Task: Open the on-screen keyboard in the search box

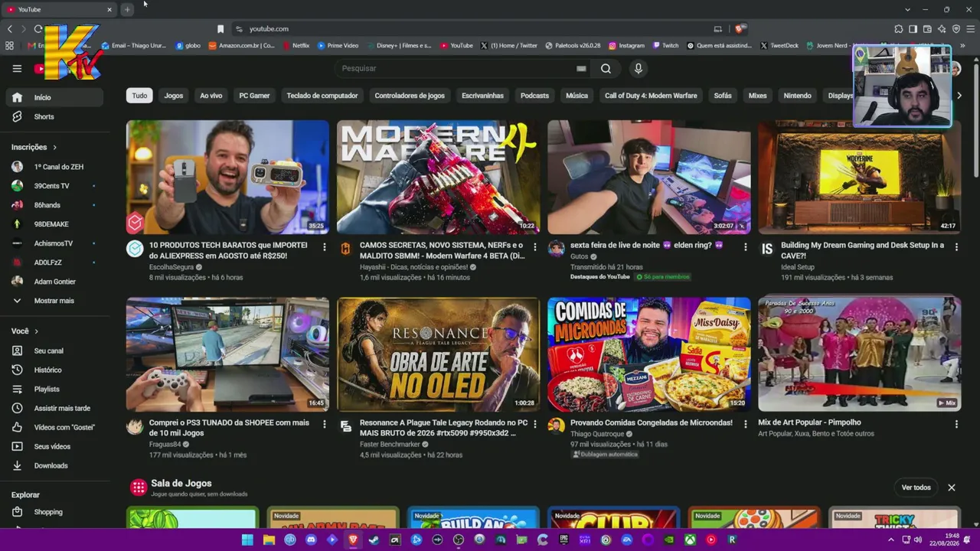Action: pyautogui.click(x=581, y=68)
